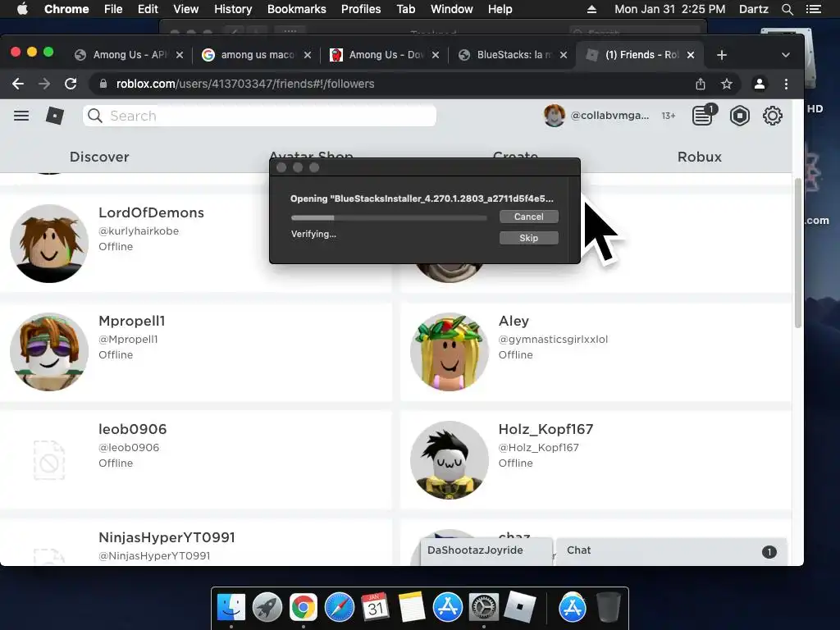
Task: Click the Roblox page vertical scrollbar
Action: pyautogui.click(x=797, y=253)
